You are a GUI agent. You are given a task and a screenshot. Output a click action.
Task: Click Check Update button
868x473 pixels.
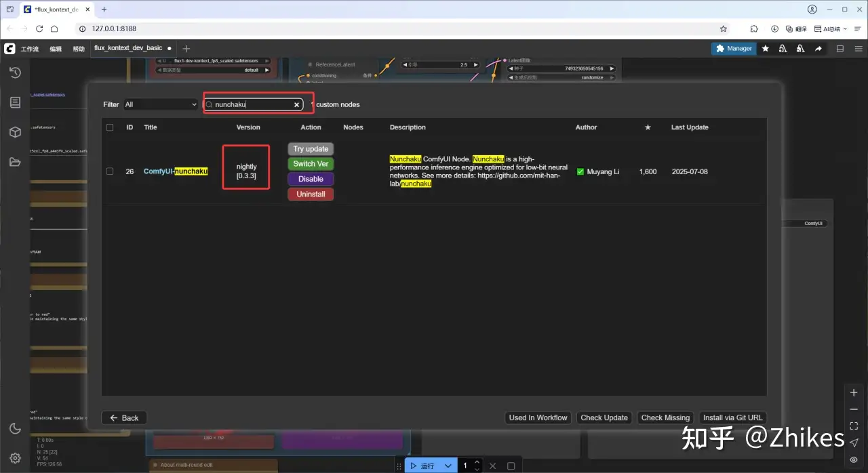point(604,417)
